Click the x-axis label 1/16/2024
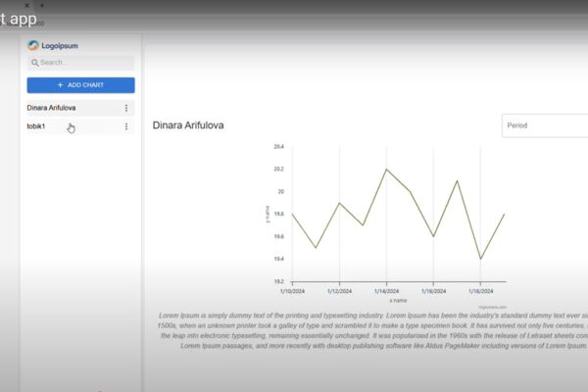The height and width of the screenshot is (392, 588). pos(433,291)
